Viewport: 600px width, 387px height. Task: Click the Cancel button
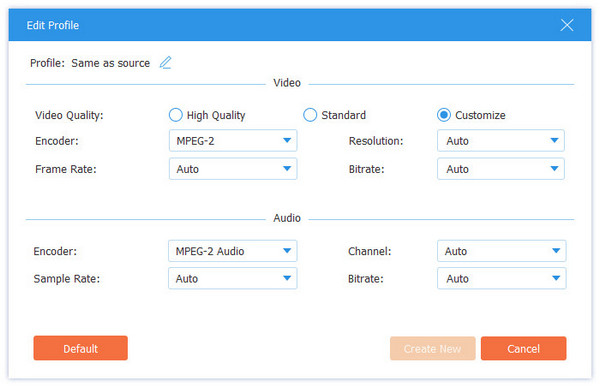[x=523, y=349]
